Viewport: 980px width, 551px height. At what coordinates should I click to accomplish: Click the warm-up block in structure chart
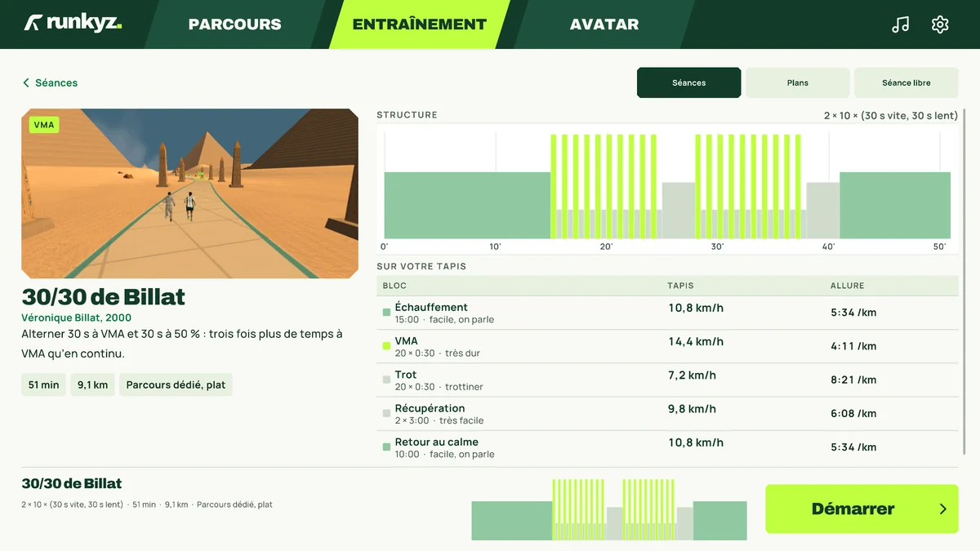coord(468,205)
